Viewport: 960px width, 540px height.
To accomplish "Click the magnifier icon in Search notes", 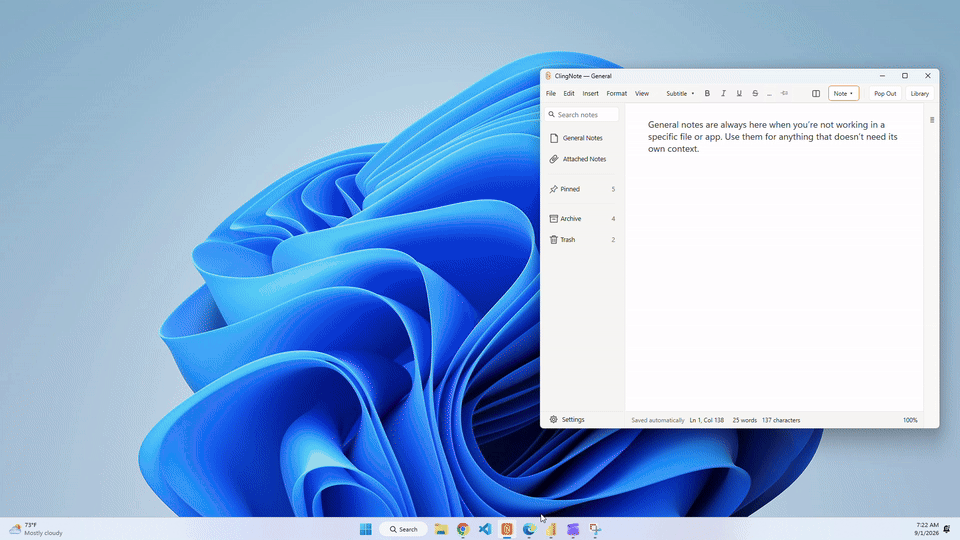I will (552, 114).
